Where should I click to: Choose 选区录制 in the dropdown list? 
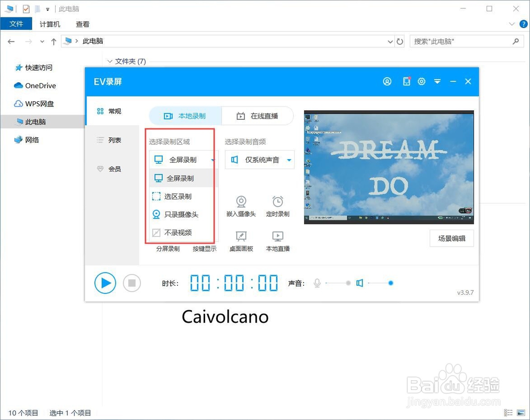183,196
